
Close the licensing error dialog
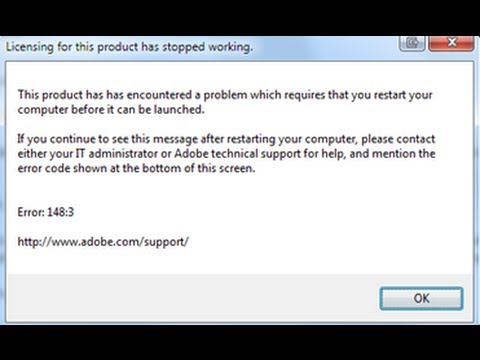pyautogui.click(x=451, y=43)
